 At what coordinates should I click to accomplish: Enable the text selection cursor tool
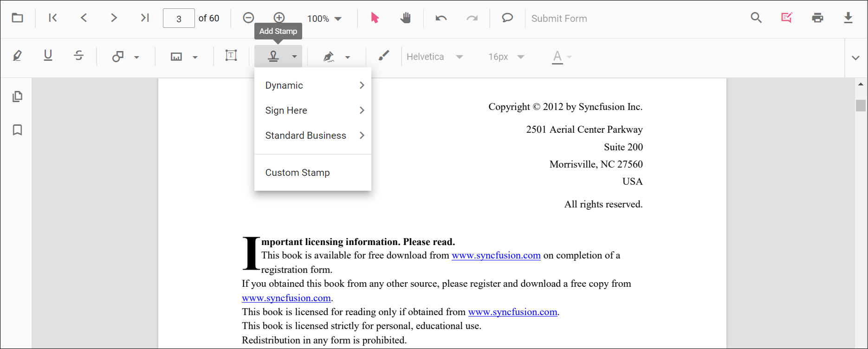[375, 18]
